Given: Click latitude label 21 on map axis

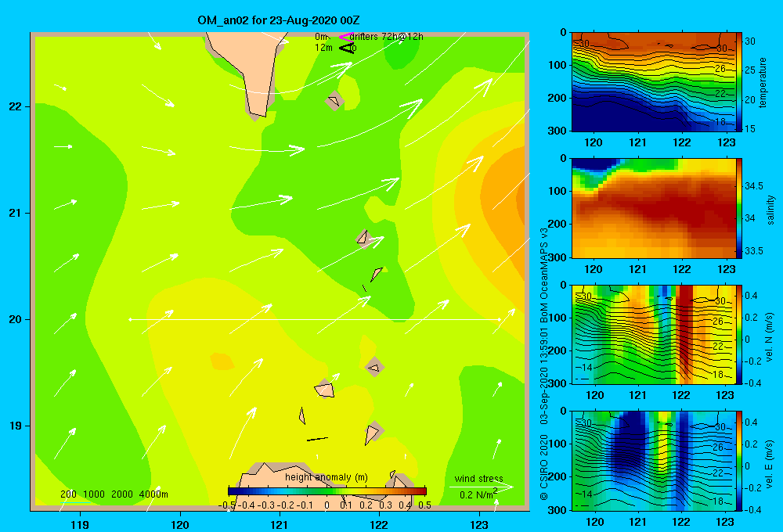Looking at the screenshot, I should 15,213.
